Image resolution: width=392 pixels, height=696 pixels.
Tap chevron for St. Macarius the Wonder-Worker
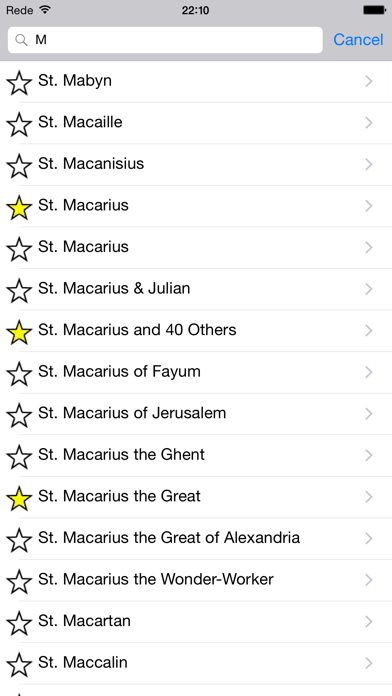click(368, 580)
